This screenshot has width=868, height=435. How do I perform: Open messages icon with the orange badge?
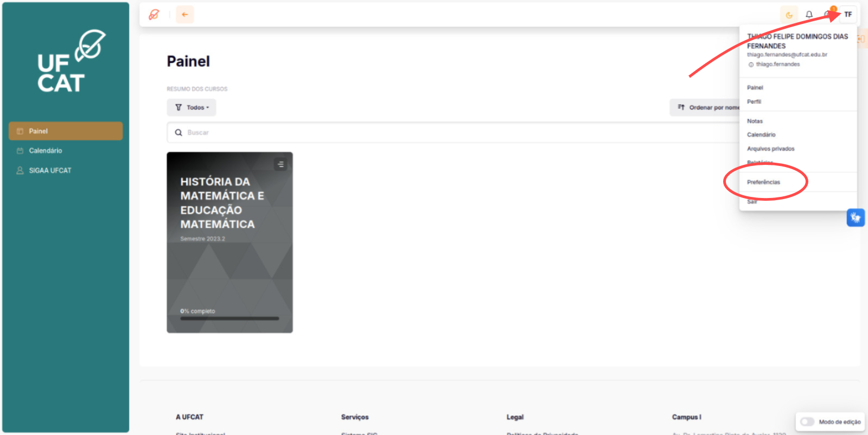[828, 14]
